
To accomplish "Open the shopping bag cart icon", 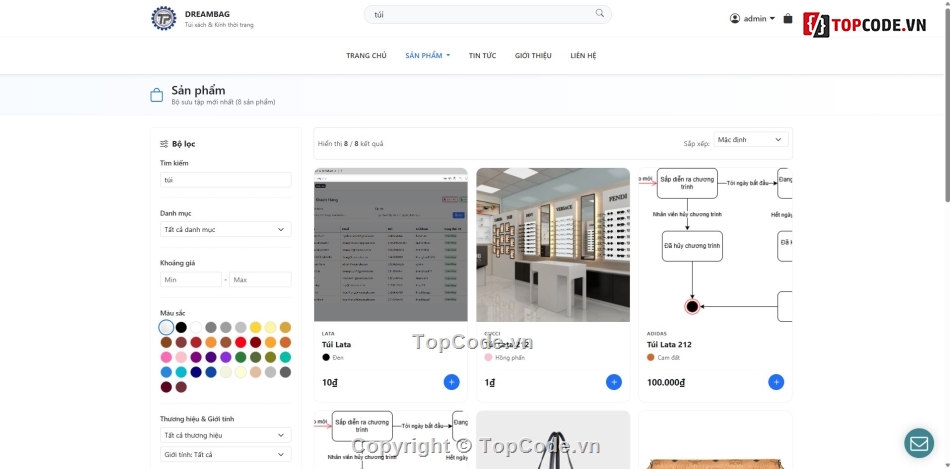I will pos(788,19).
